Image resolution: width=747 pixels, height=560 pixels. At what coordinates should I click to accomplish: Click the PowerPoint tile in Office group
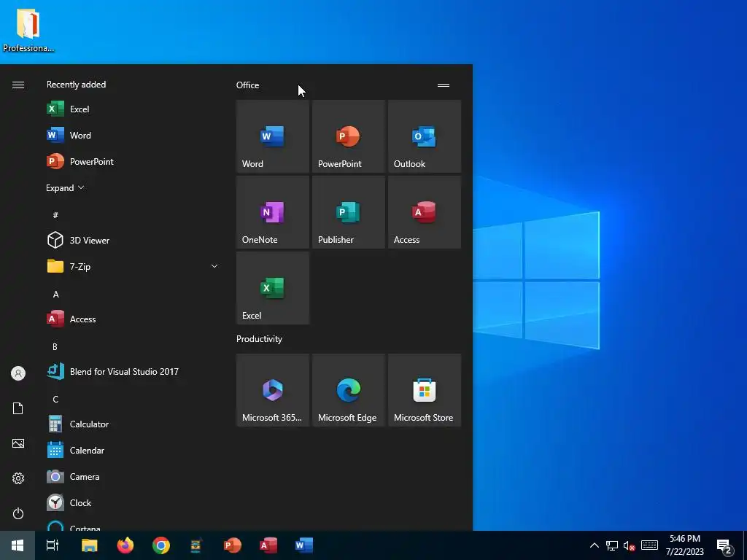[x=348, y=136]
